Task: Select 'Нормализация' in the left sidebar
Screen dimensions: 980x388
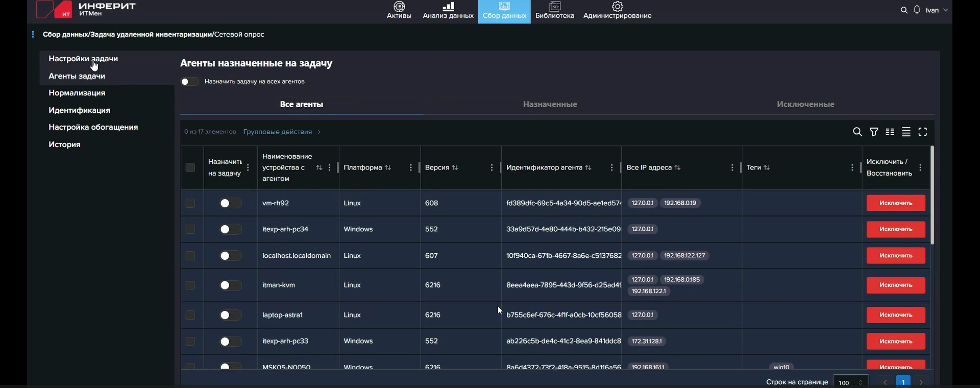Action: 77,93
